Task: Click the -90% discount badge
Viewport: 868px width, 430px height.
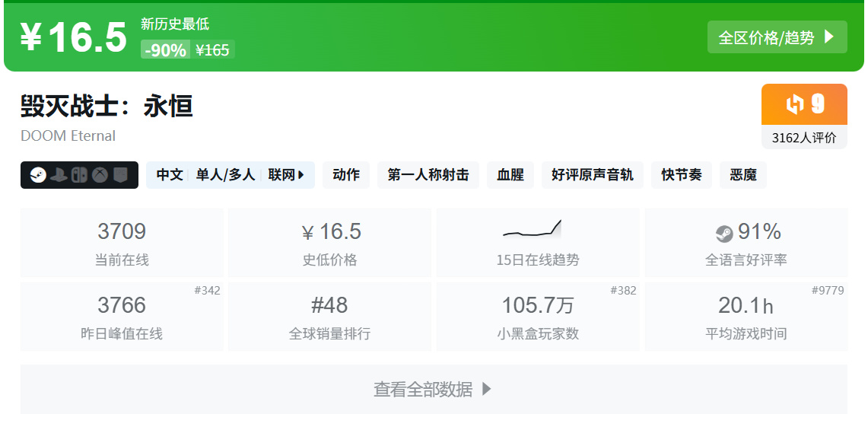Action: coord(166,50)
